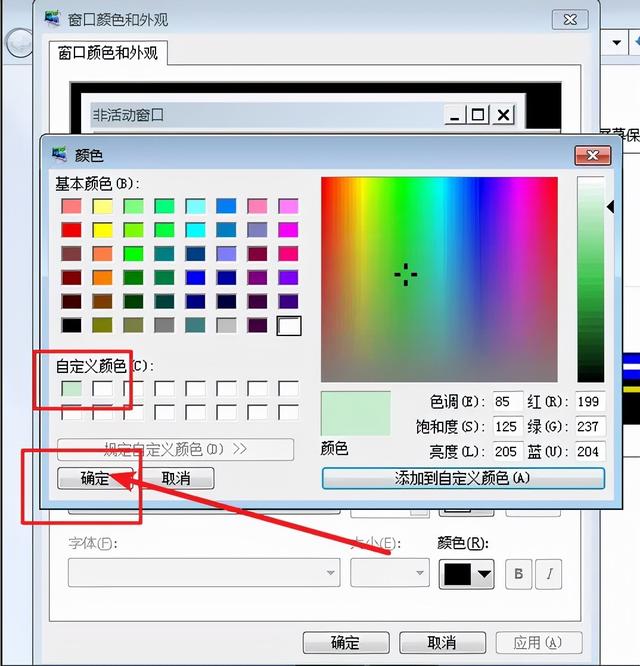Image resolution: width=640 pixels, height=666 pixels.
Task: Cancel the color dialog
Action: pyautogui.click(x=176, y=479)
